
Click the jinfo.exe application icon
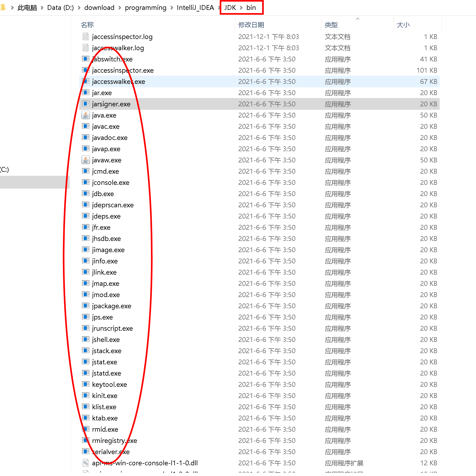(85, 261)
